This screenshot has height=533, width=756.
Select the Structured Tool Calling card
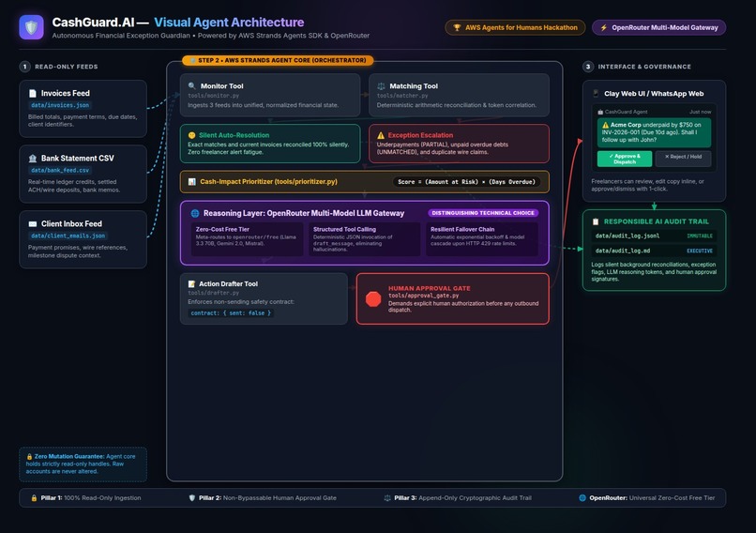click(365, 238)
